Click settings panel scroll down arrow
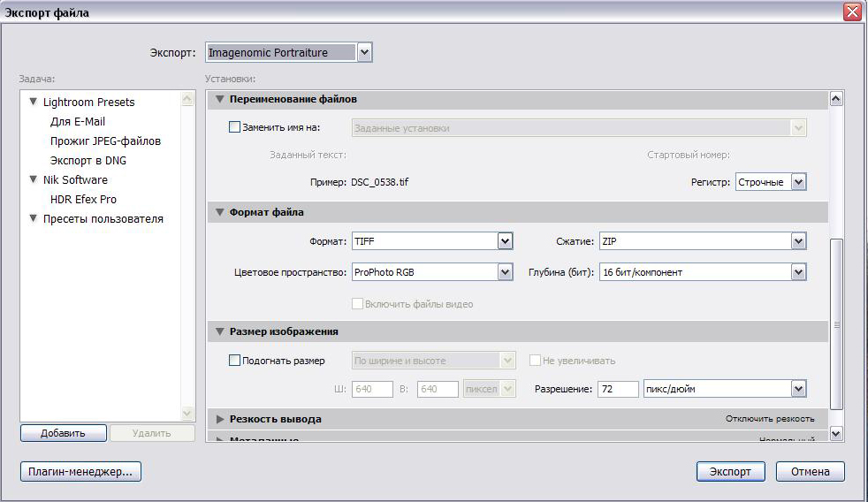Screen dimensions: 868x502 pyautogui.click(x=836, y=433)
